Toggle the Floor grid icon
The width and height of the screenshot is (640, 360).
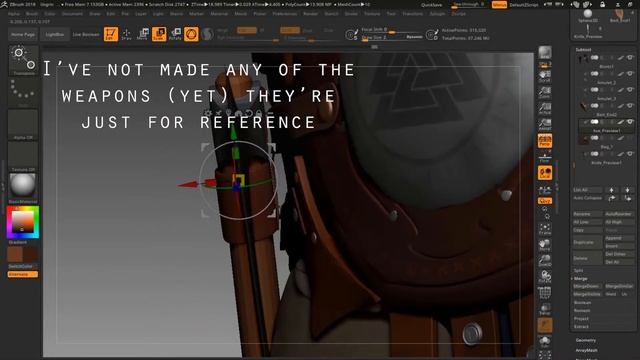[x=544, y=157]
